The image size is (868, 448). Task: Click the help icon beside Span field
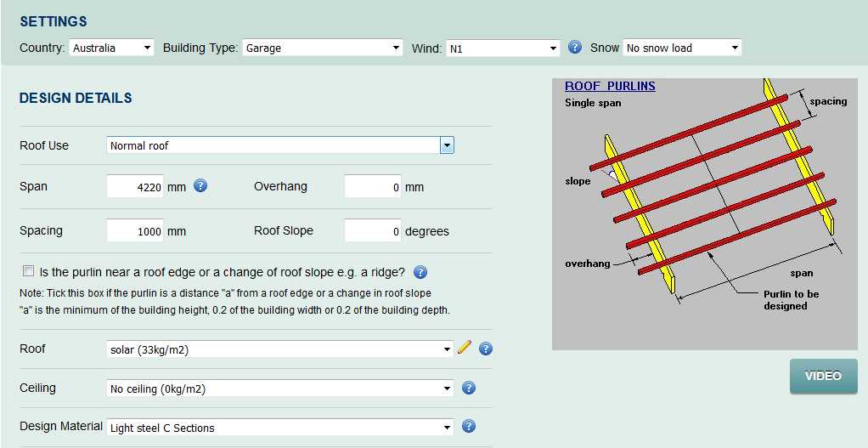200,185
